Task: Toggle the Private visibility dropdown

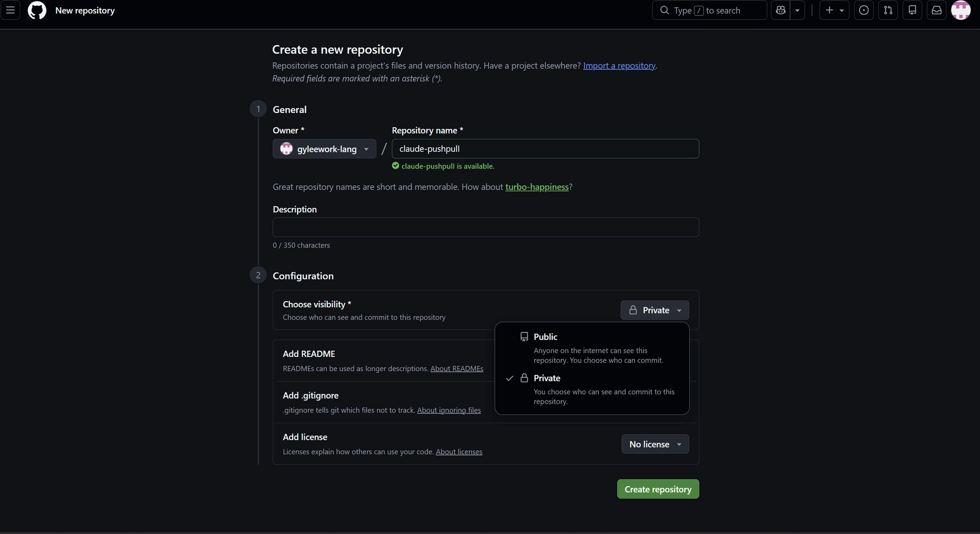Action: (x=655, y=310)
